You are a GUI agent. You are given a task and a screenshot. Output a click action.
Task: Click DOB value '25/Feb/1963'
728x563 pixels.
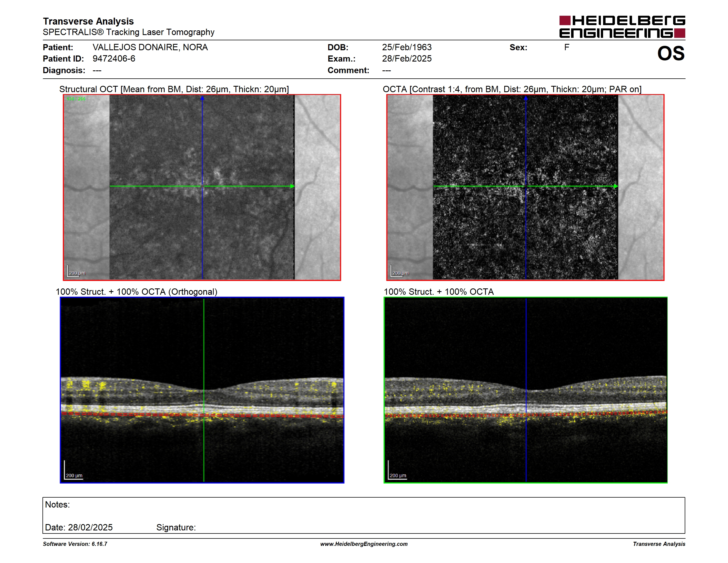coord(407,47)
